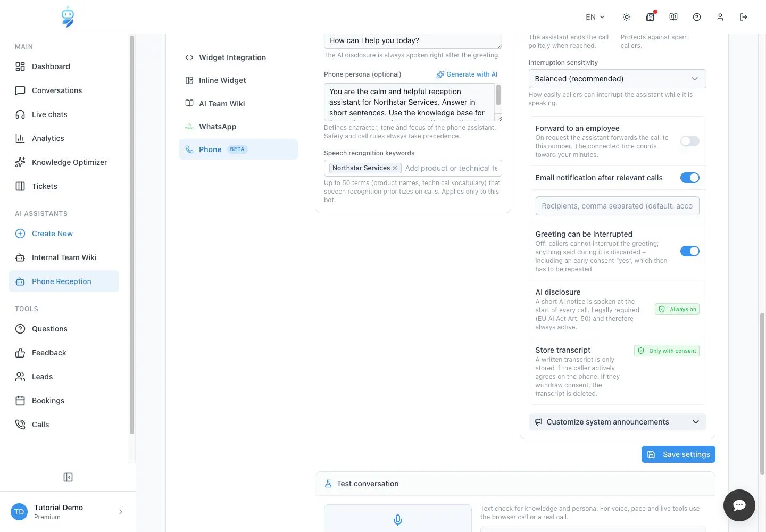The image size is (766, 532).
Task: Go to Live chats
Action: pos(64,114)
